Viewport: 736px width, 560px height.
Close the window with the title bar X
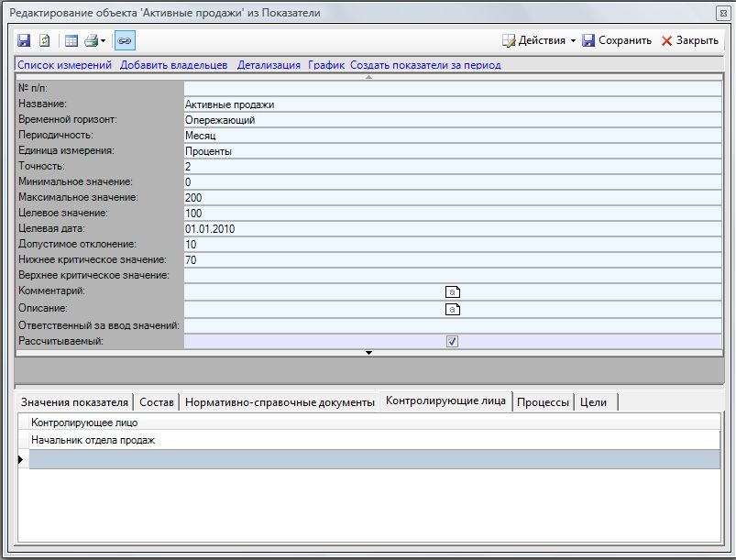click(721, 14)
